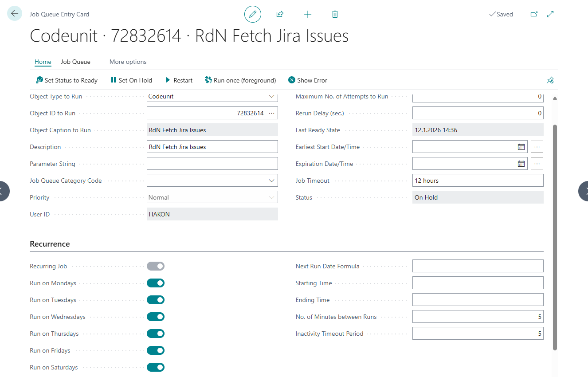
Task: Click the plus icon to create new
Action: click(308, 14)
